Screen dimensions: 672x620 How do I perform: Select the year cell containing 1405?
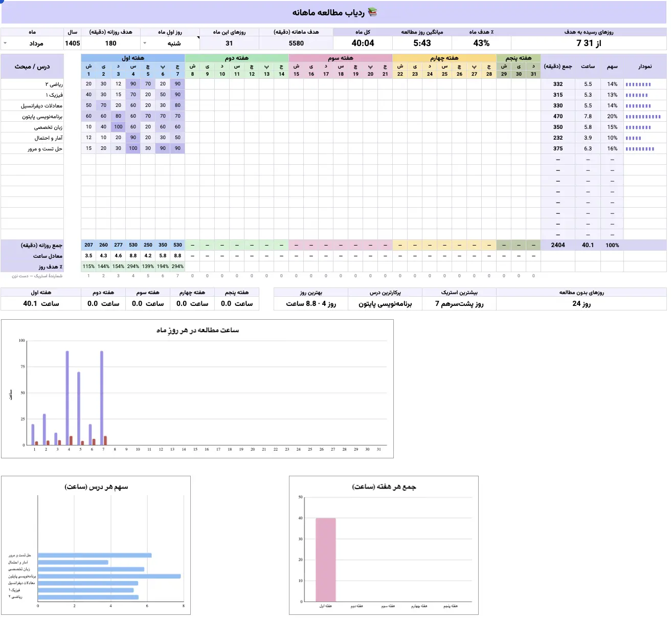pos(73,43)
